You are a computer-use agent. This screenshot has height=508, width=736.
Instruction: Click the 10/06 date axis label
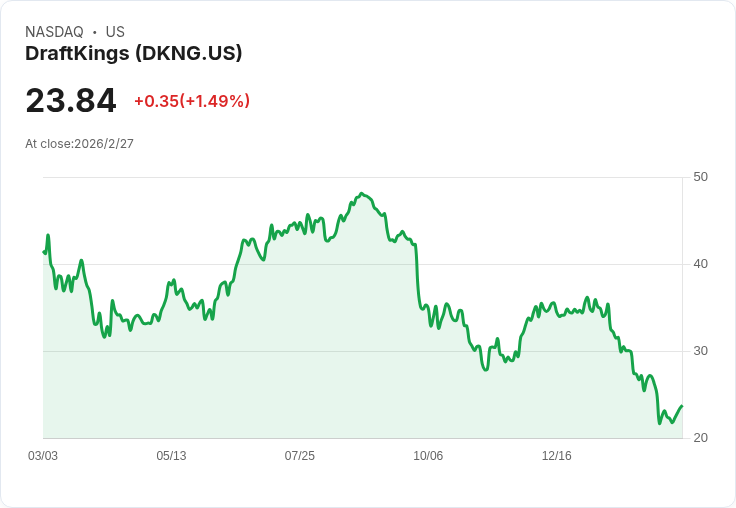coord(428,456)
